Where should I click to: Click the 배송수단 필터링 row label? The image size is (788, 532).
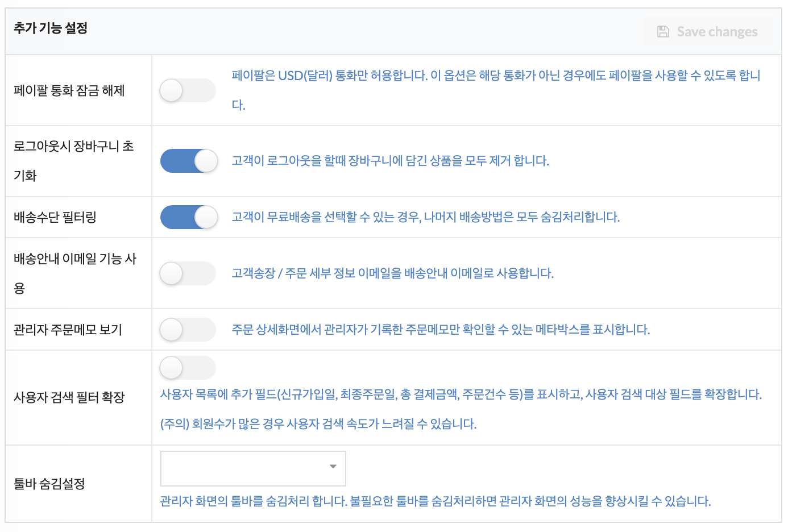pos(55,217)
